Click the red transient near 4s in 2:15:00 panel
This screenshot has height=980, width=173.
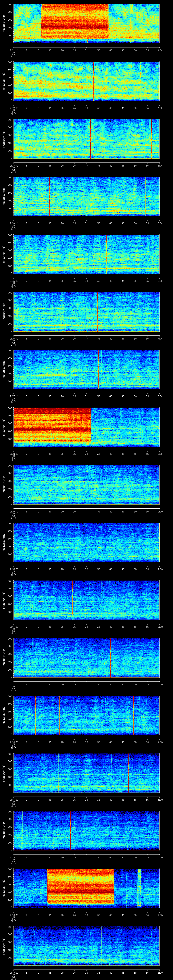coord(22,830)
